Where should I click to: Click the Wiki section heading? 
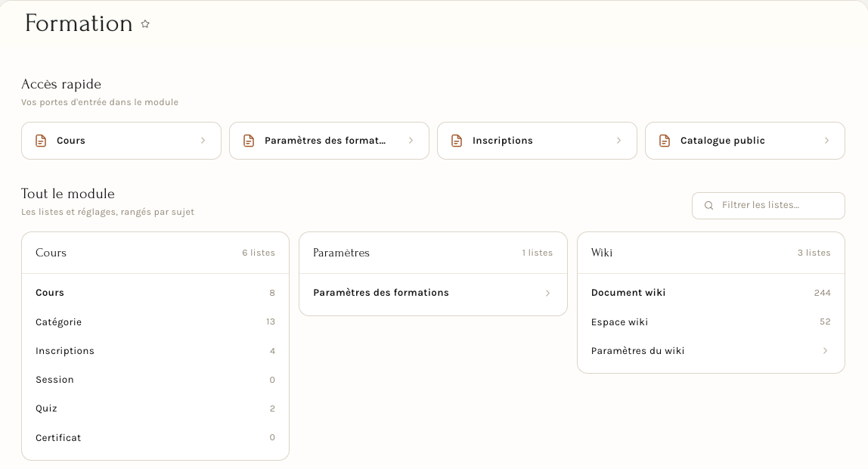pos(602,253)
